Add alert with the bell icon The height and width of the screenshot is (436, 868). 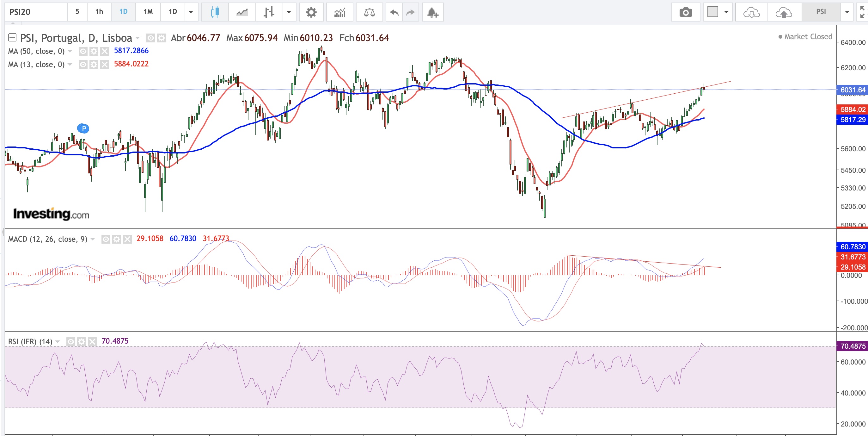point(433,12)
